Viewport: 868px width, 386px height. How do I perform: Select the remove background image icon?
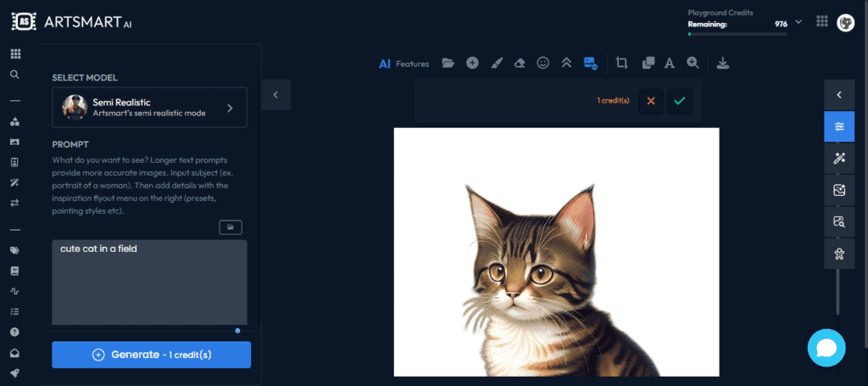591,63
